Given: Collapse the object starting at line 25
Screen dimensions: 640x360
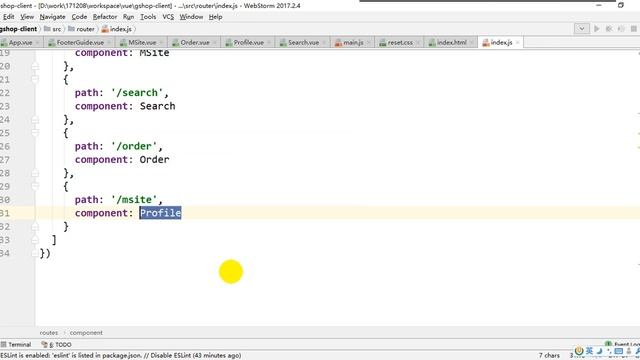Looking at the screenshot, I should tap(35, 132).
